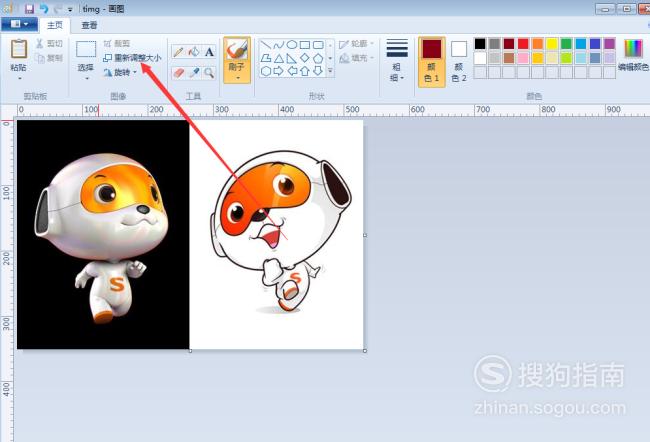Click Resize (重新调整大小) button
Image resolution: width=650 pixels, height=442 pixels.
(132, 58)
